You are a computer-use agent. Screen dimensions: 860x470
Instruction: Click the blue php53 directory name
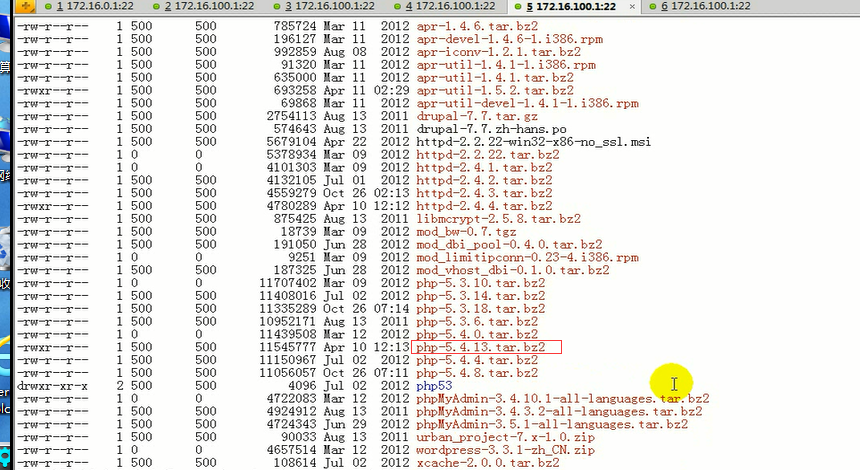tap(434, 386)
